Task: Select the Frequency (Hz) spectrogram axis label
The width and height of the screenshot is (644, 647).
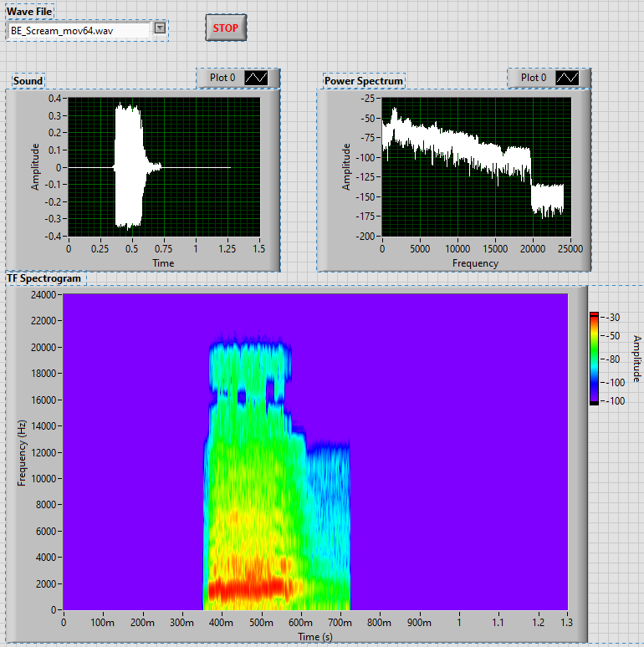Action: pos(22,452)
